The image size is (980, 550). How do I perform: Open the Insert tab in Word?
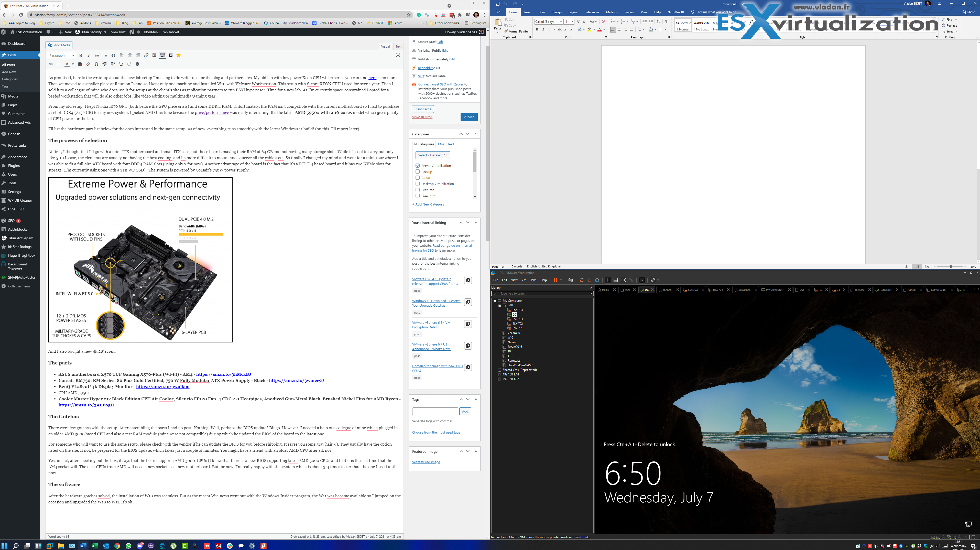click(x=528, y=12)
